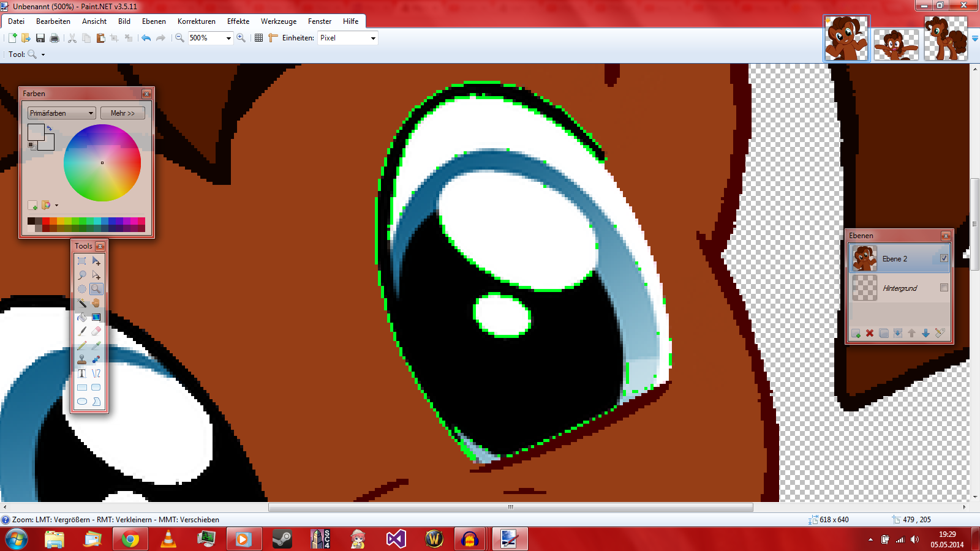
Task: Uncheck visibility of Ebene 2 layer
Action: (x=944, y=258)
